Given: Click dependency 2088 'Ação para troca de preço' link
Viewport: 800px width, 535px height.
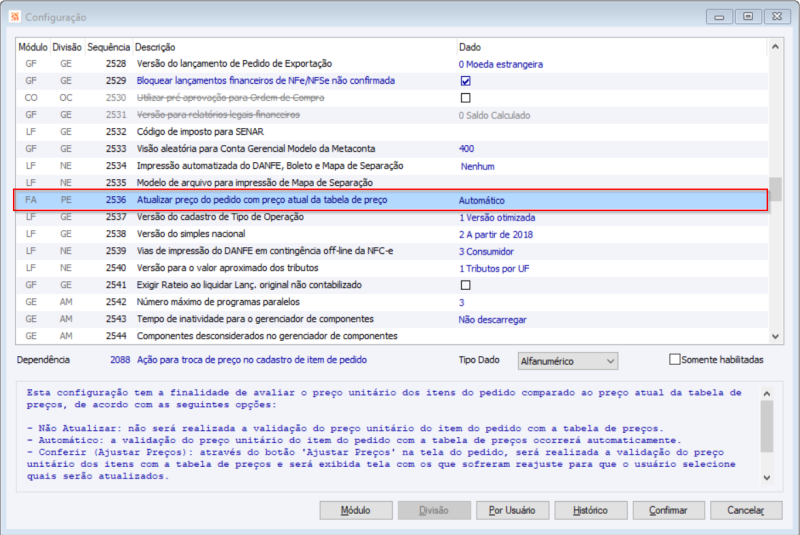Looking at the screenshot, I should (x=252, y=360).
